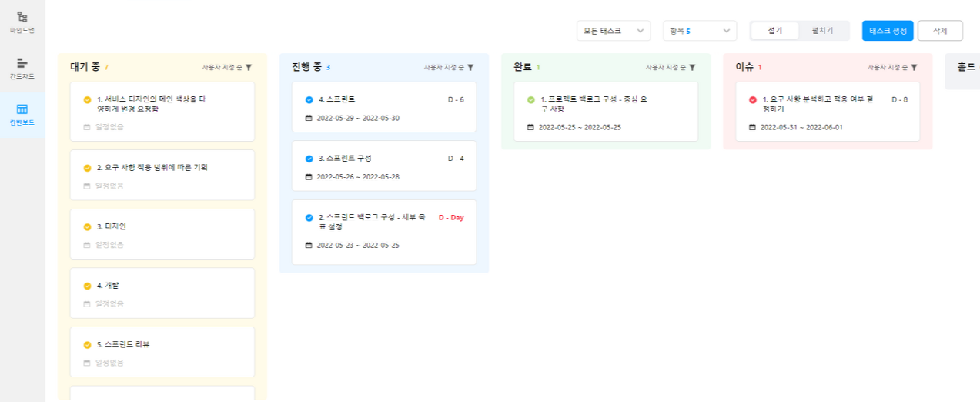This screenshot has width=980, height=402.
Task: Open the 5. 스프린트 리뷰 task card
Action: click(162, 352)
